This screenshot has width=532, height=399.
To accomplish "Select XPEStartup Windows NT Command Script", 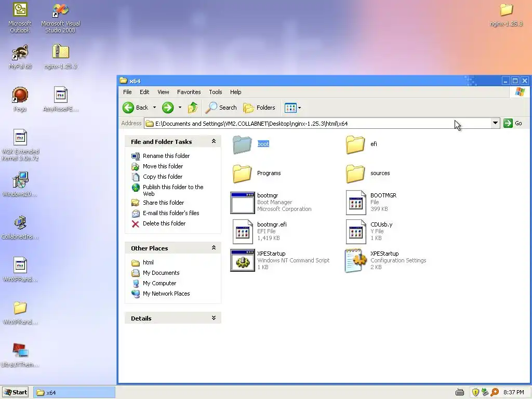I will 280,261.
